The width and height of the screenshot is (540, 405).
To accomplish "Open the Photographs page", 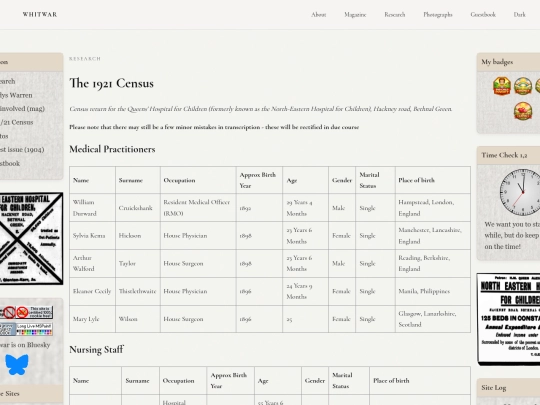I will [x=438, y=14].
